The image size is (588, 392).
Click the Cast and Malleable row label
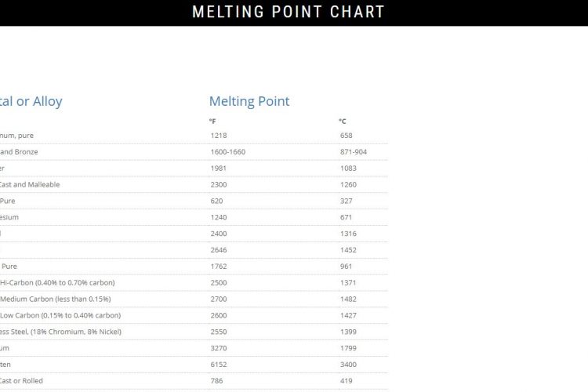30,185
